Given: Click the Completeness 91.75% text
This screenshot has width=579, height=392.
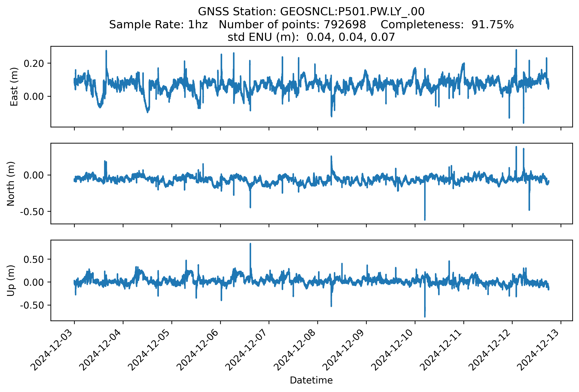Looking at the screenshot, I should 447,25.
